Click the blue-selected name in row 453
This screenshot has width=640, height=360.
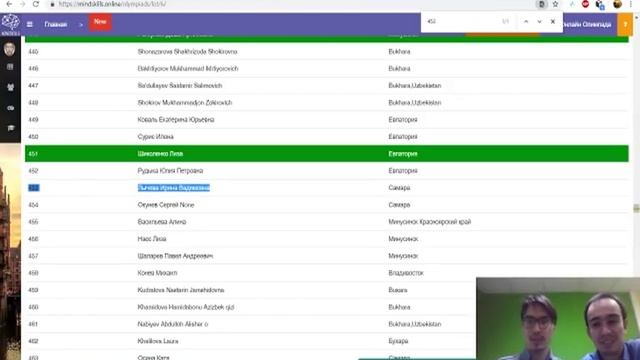click(173, 188)
